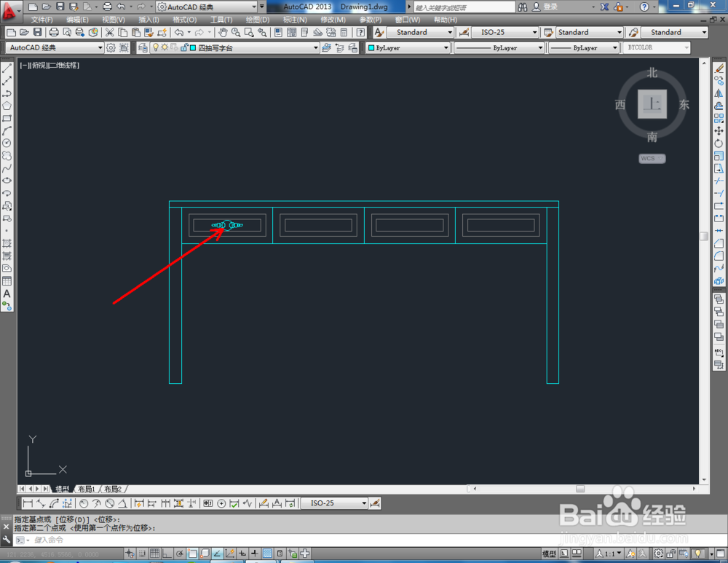The image size is (728, 563).
Task: Select the Circle draw tool
Action: (7, 143)
